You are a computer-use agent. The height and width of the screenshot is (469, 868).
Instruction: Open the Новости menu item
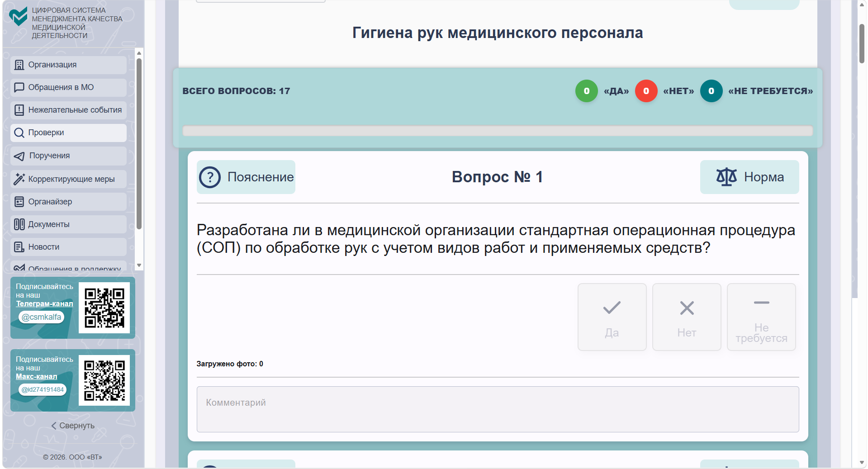click(68, 247)
